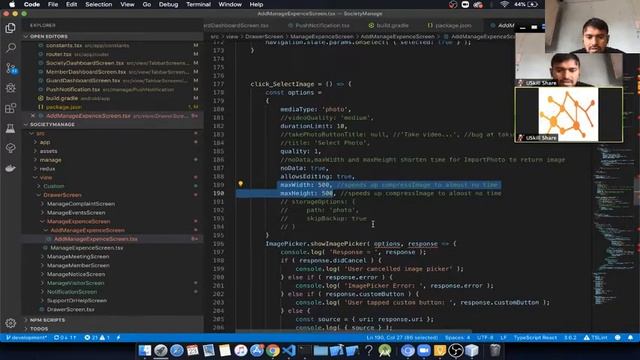
Task: Open the Manage gear at activity bar bottom
Action: [11, 323]
